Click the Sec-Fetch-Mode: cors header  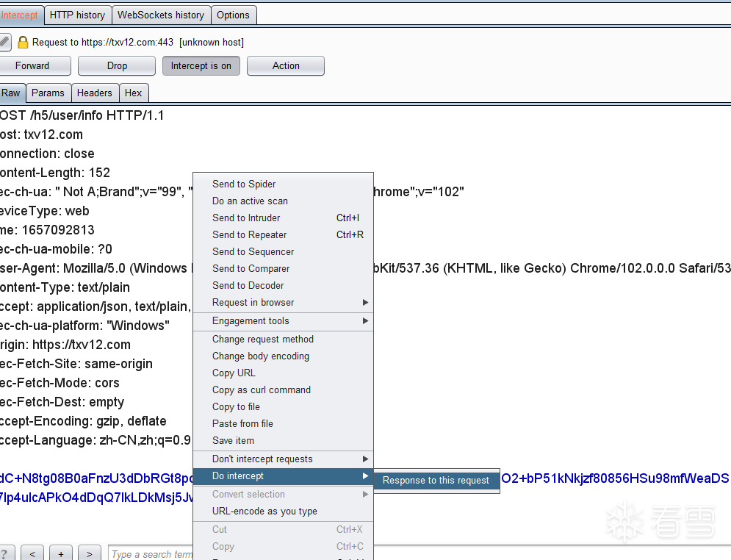click(x=60, y=383)
